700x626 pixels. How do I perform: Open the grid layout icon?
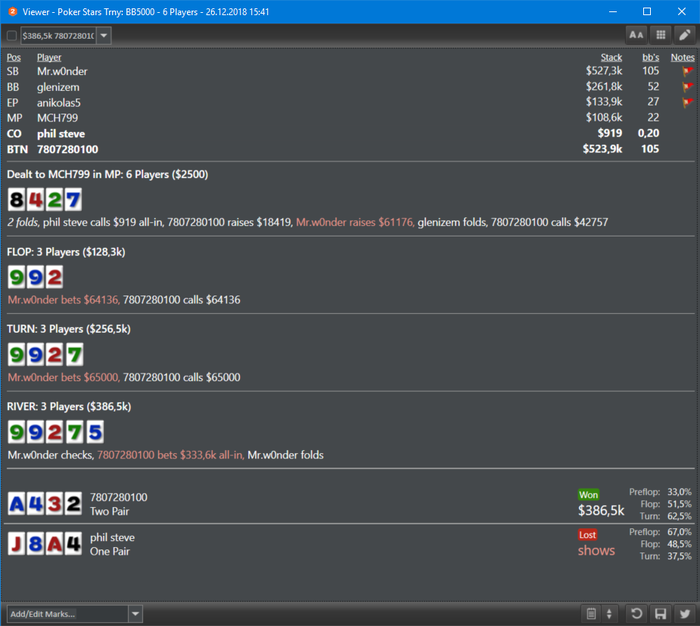661,35
